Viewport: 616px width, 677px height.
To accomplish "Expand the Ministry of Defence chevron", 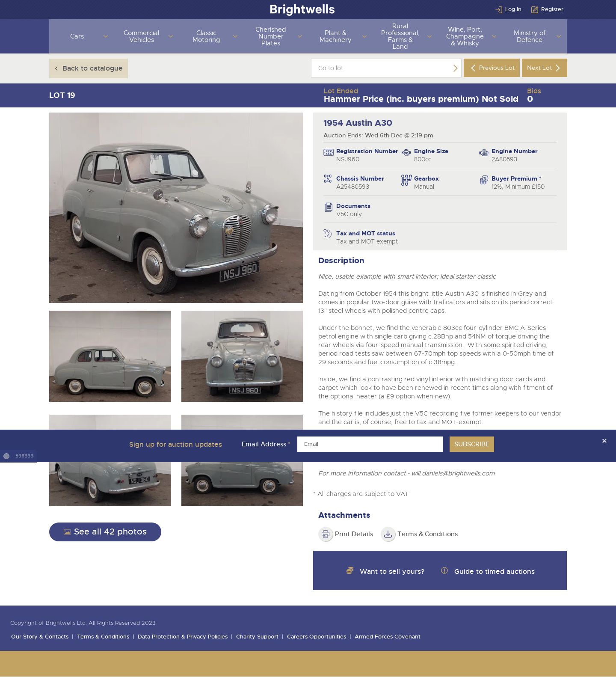I will pos(559,36).
